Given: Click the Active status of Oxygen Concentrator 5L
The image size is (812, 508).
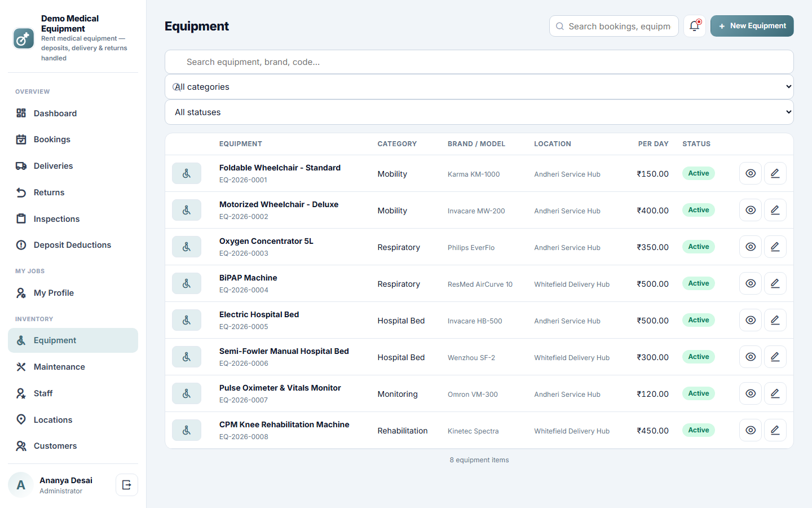Looking at the screenshot, I should (x=699, y=247).
